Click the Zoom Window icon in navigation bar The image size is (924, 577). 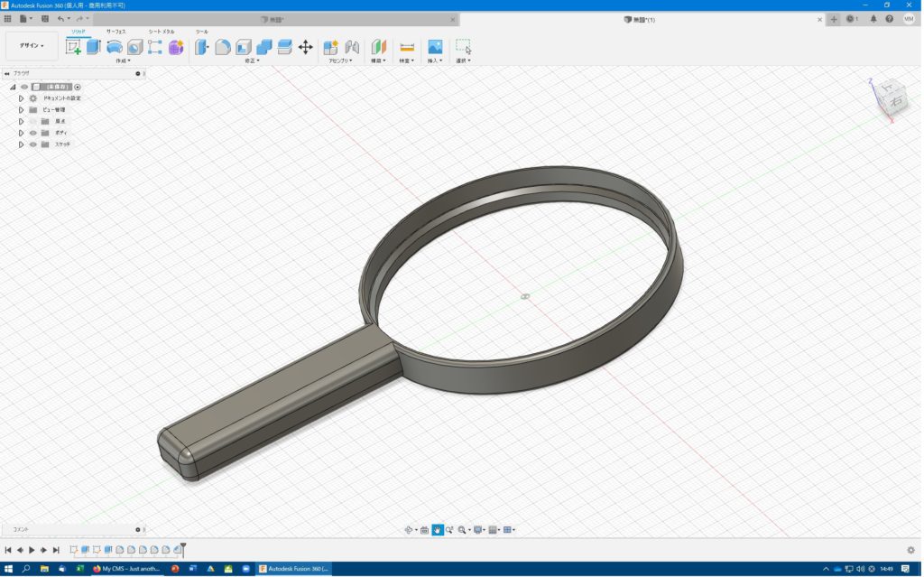463,530
